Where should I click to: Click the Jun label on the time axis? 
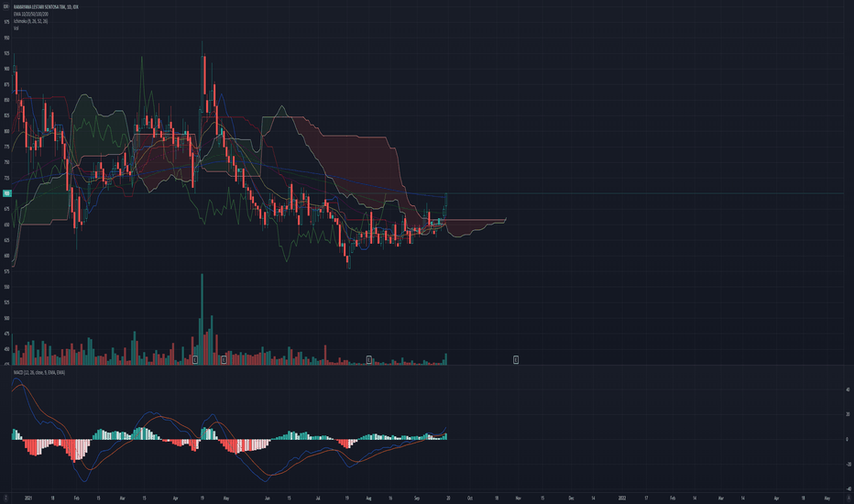click(268, 498)
